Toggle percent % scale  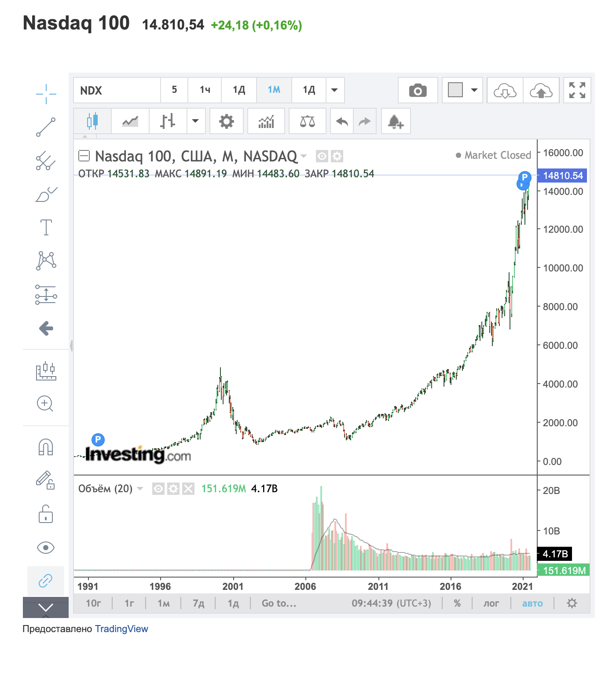[457, 603]
